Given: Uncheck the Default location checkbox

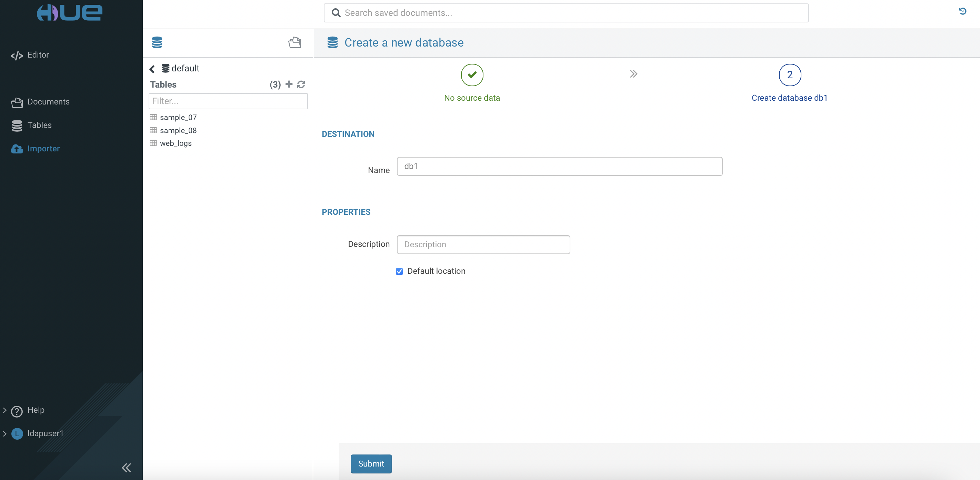Looking at the screenshot, I should coord(399,271).
